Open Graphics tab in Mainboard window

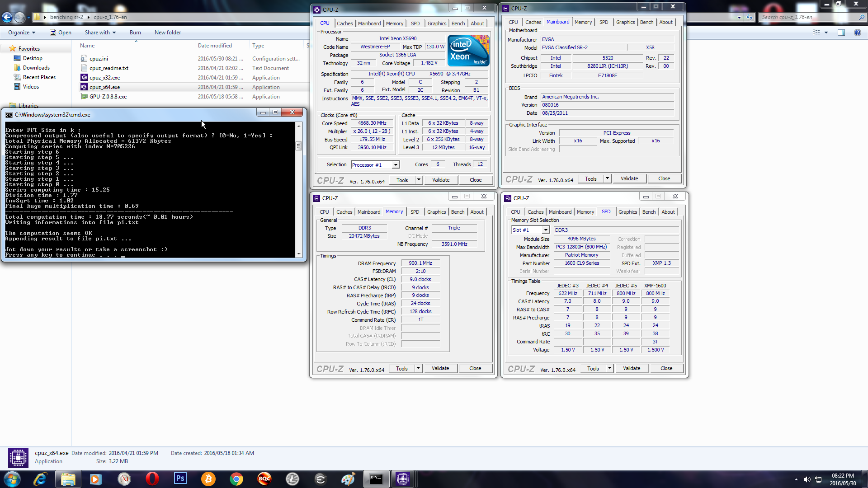[x=625, y=22]
